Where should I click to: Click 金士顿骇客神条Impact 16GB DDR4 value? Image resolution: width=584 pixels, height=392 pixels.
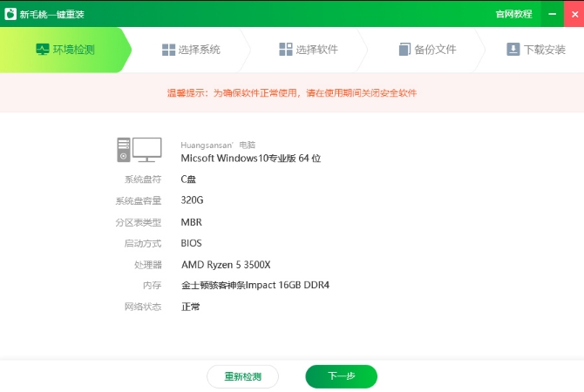(255, 285)
